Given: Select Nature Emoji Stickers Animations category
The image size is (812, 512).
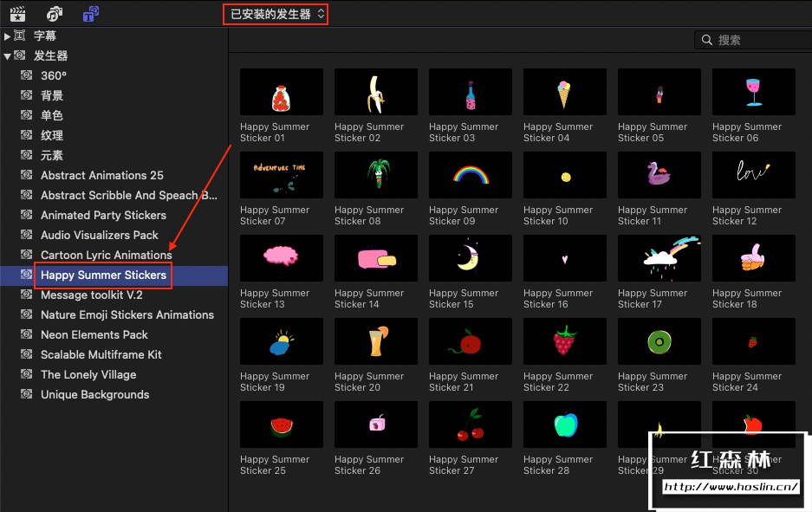Looking at the screenshot, I should tap(127, 314).
